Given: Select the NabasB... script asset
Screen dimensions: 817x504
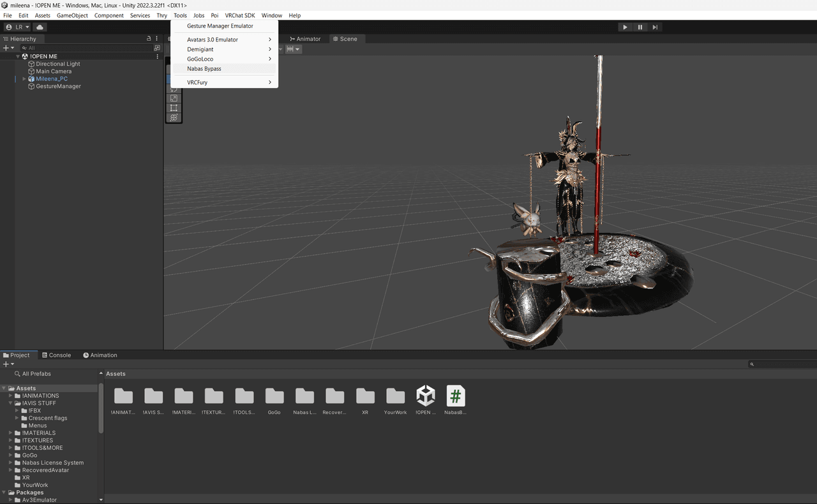Looking at the screenshot, I should (456, 396).
